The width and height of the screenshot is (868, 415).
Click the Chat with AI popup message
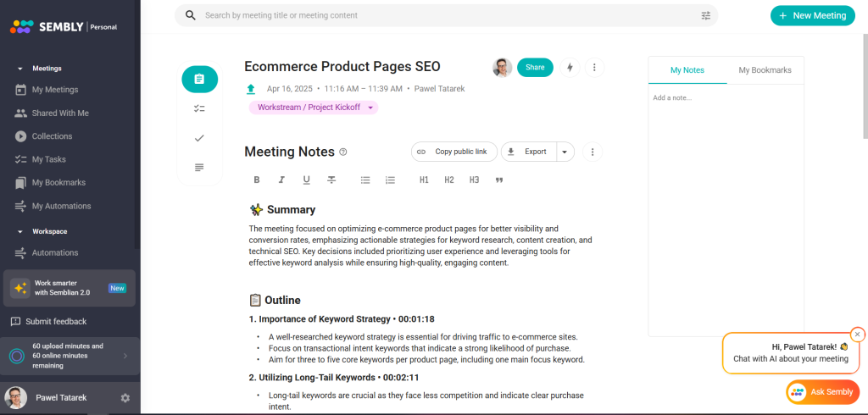click(x=791, y=353)
